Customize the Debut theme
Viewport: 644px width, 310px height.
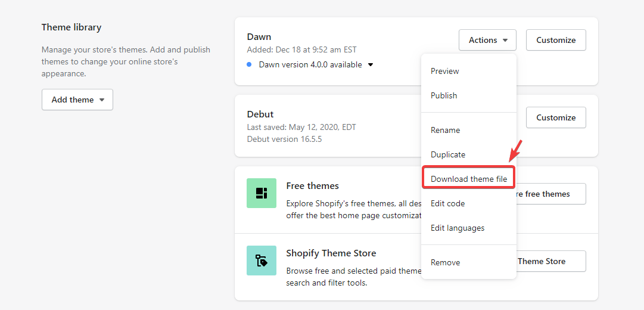tap(556, 117)
